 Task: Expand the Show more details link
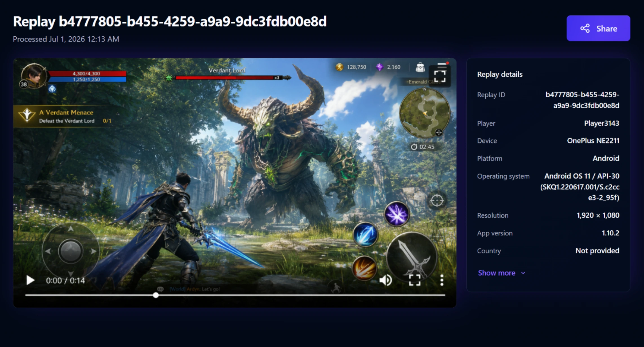click(x=501, y=273)
